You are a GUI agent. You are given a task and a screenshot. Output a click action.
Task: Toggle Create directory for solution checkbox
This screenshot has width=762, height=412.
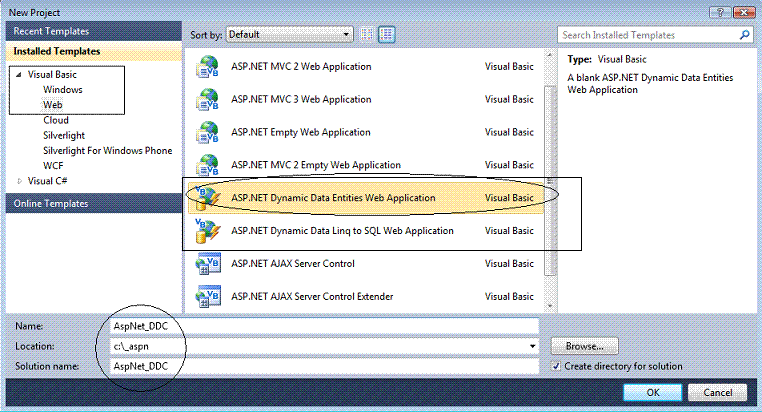[556, 366]
